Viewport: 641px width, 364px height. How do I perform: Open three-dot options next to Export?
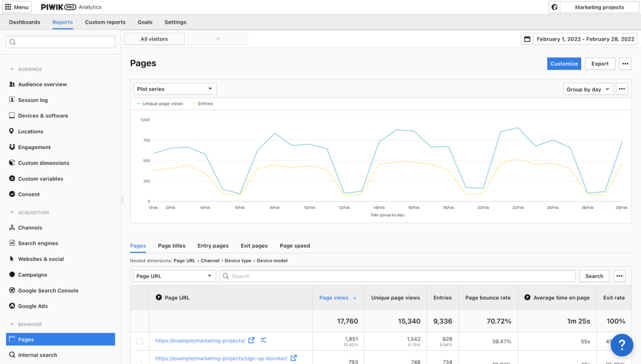(x=625, y=64)
